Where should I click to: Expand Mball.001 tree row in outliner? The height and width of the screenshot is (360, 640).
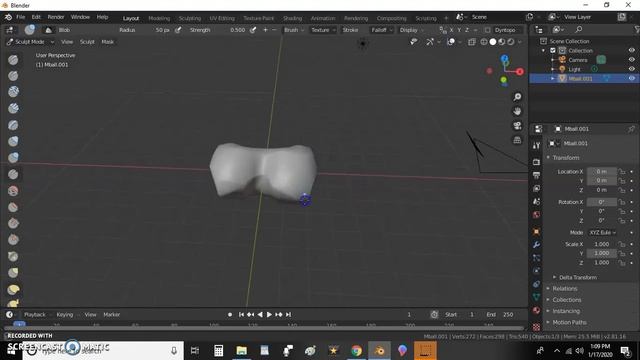pos(553,78)
